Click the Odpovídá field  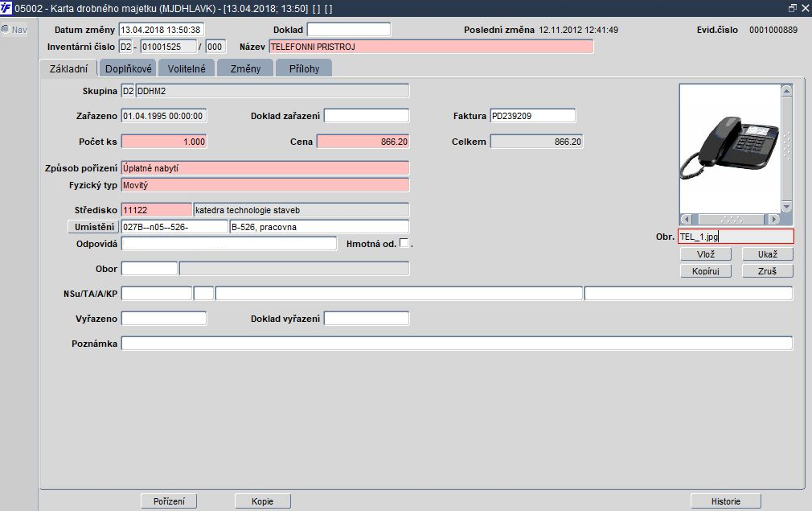(x=229, y=244)
